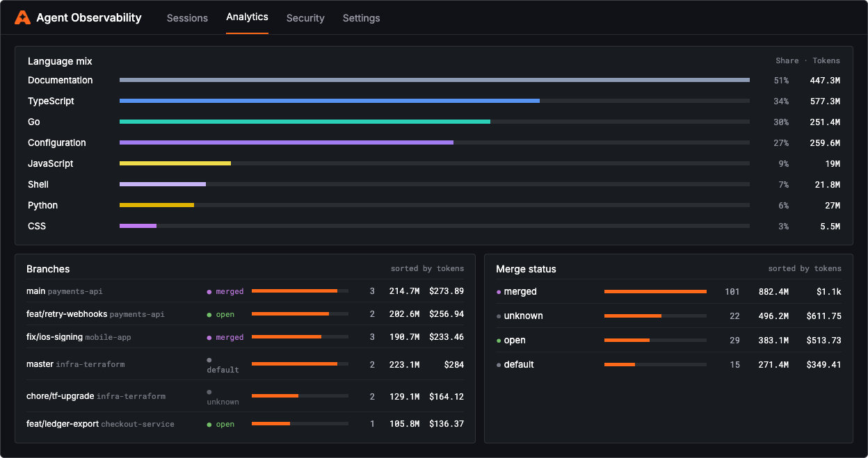The image size is (868, 458).
Task: Click the merged status on fix/ios-signing
Action: 225,338
